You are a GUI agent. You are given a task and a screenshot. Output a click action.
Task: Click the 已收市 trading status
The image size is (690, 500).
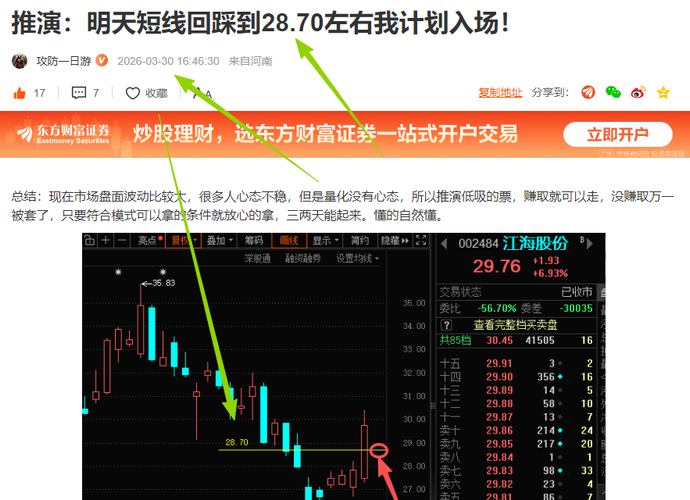pos(576,292)
